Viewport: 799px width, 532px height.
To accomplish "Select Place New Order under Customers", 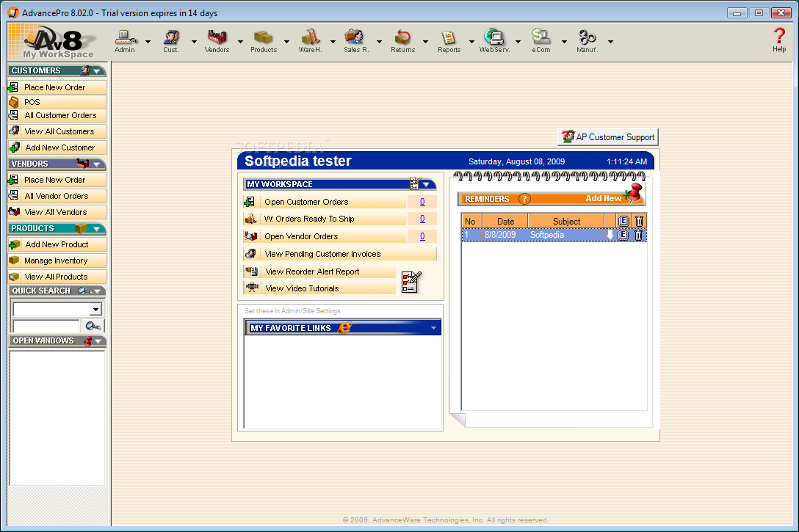I will pyautogui.click(x=57, y=87).
